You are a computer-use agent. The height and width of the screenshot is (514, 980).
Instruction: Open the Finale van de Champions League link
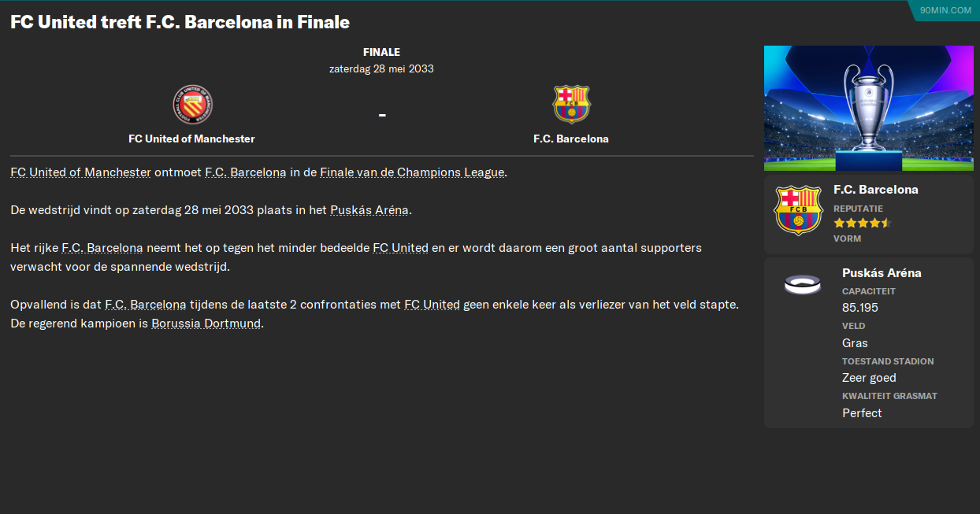tap(413, 172)
